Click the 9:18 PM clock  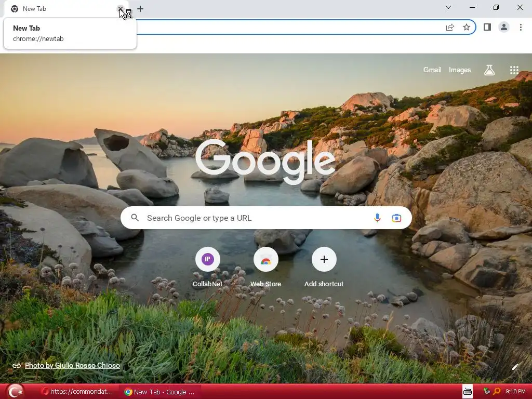pos(515,392)
